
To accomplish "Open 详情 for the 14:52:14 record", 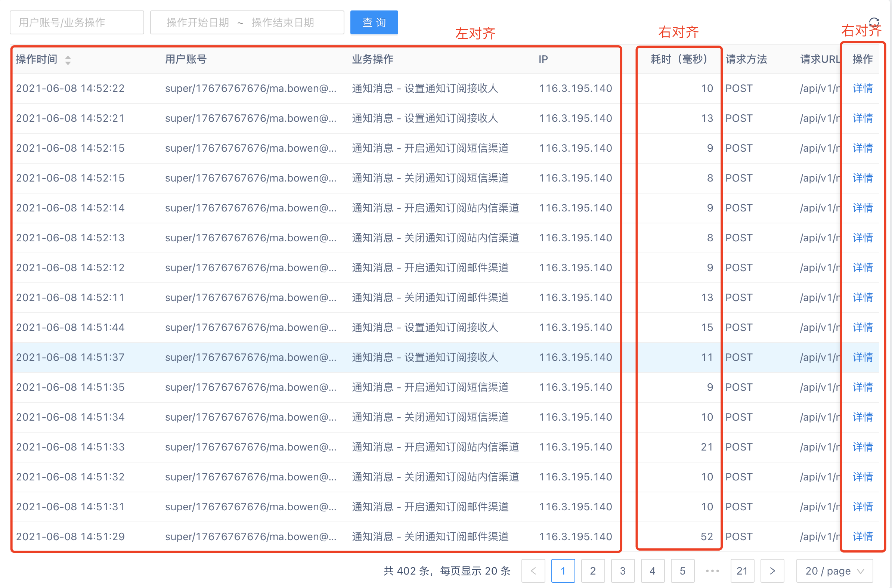I will click(x=862, y=208).
